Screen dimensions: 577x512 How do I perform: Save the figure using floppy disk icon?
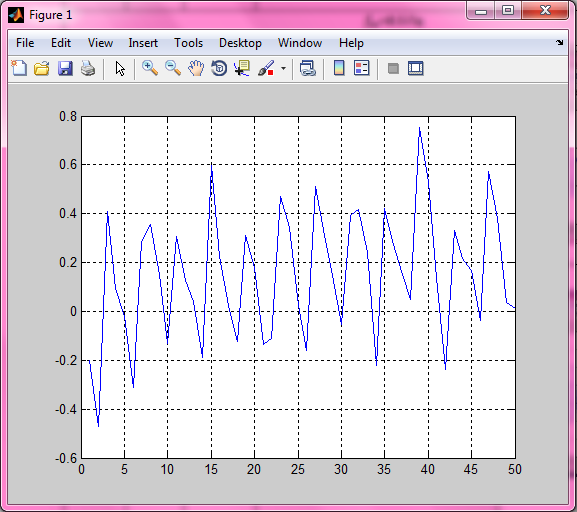click(65, 68)
